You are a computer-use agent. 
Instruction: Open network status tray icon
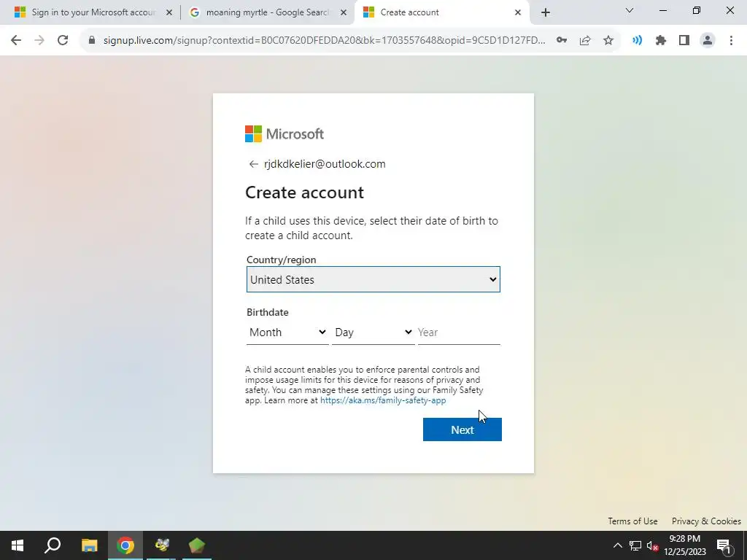(x=635, y=545)
